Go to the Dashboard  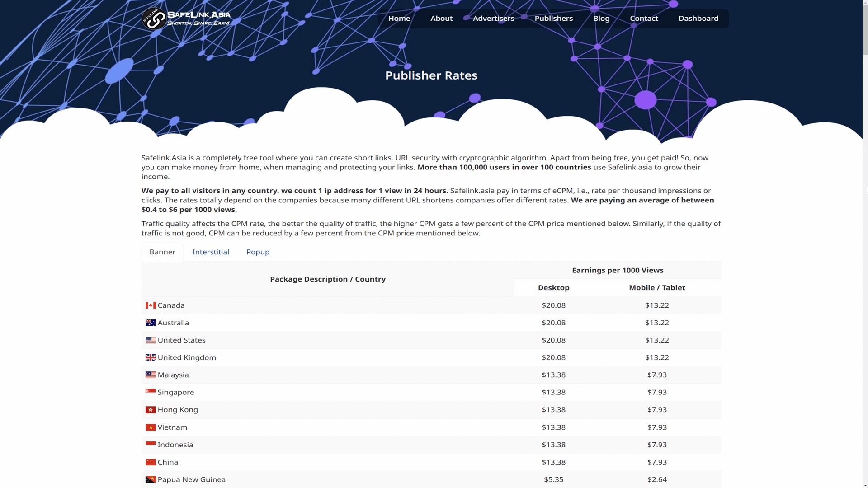click(698, 19)
